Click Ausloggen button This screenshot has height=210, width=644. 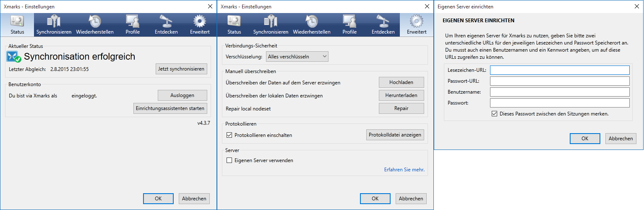(x=183, y=95)
